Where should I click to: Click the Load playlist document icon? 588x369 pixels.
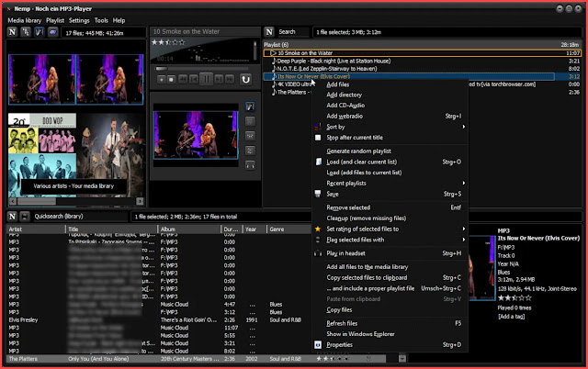(x=318, y=162)
